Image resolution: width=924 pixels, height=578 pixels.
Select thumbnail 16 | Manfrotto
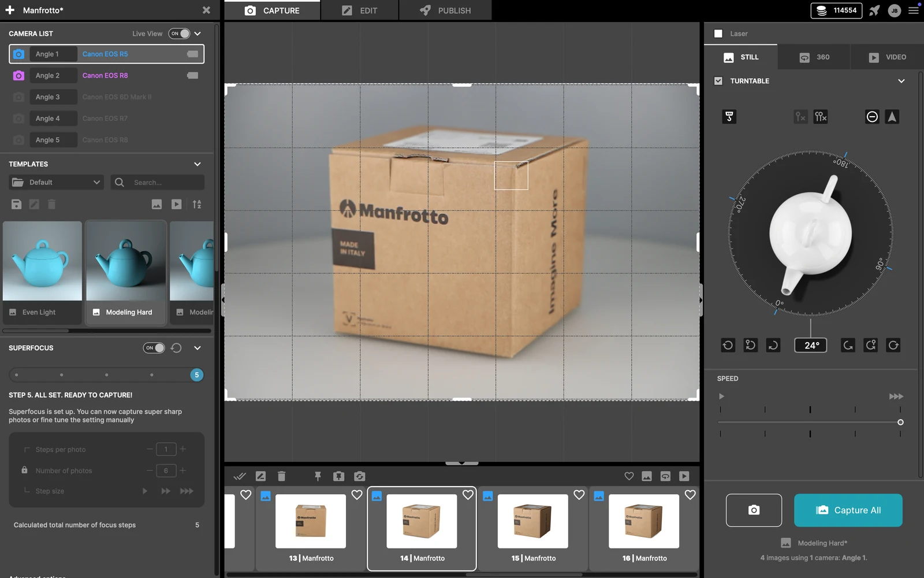pos(644,528)
